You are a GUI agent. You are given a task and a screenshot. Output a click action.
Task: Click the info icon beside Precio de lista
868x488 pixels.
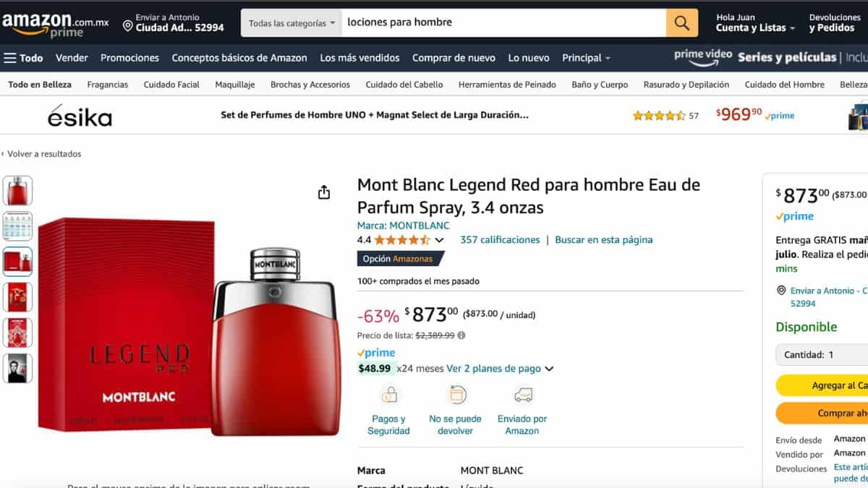click(x=461, y=335)
